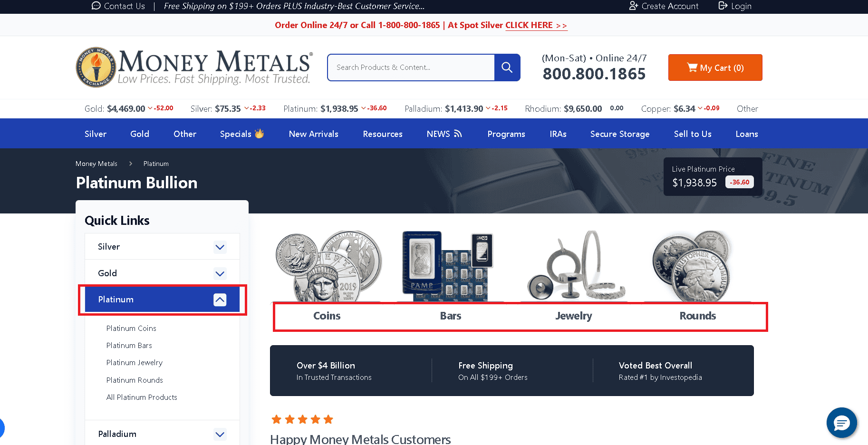Open the Other menu in blue navbar
This screenshot has width=868, height=445.
pos(185,134)
